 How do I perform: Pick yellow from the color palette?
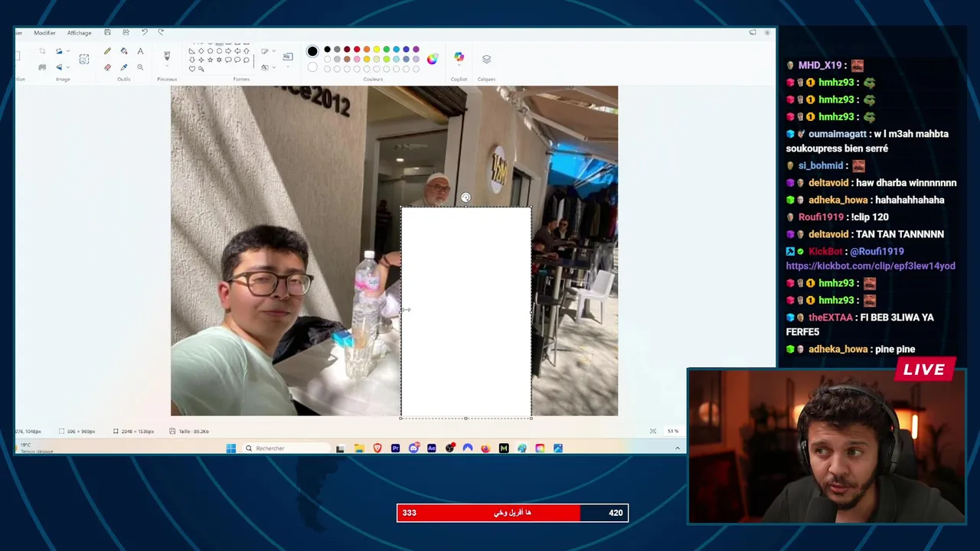(x=376, y=50)
